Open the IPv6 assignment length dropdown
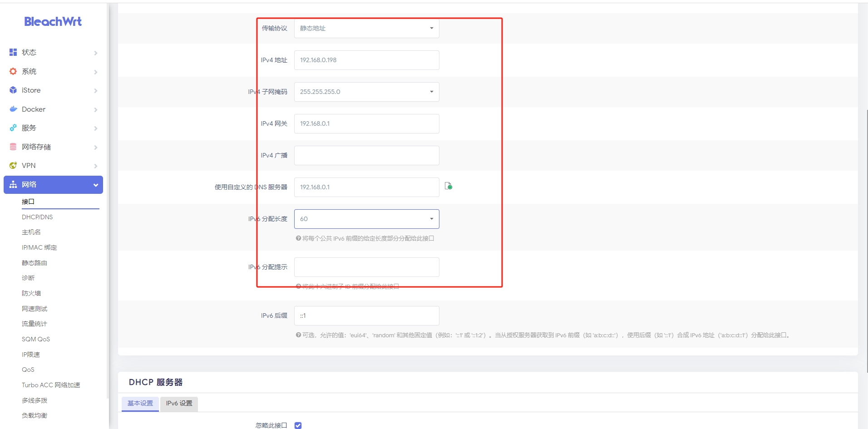 click(366, 219)
